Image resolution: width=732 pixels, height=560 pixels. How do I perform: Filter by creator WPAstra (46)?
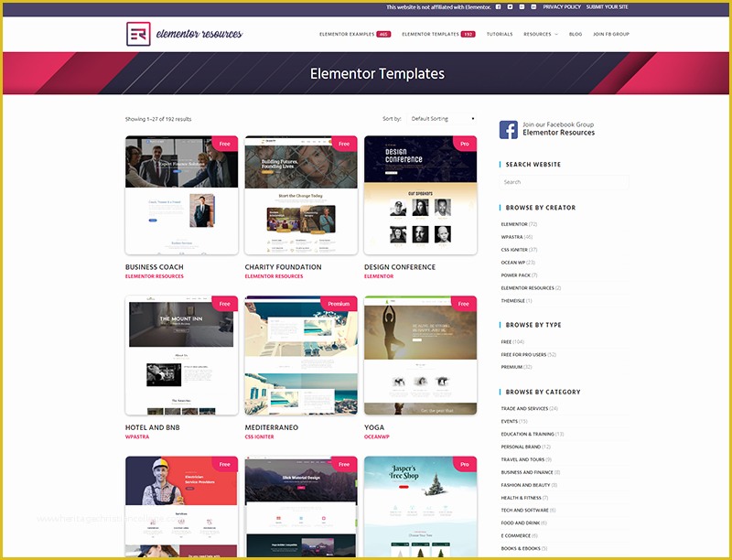coord(516,237)
